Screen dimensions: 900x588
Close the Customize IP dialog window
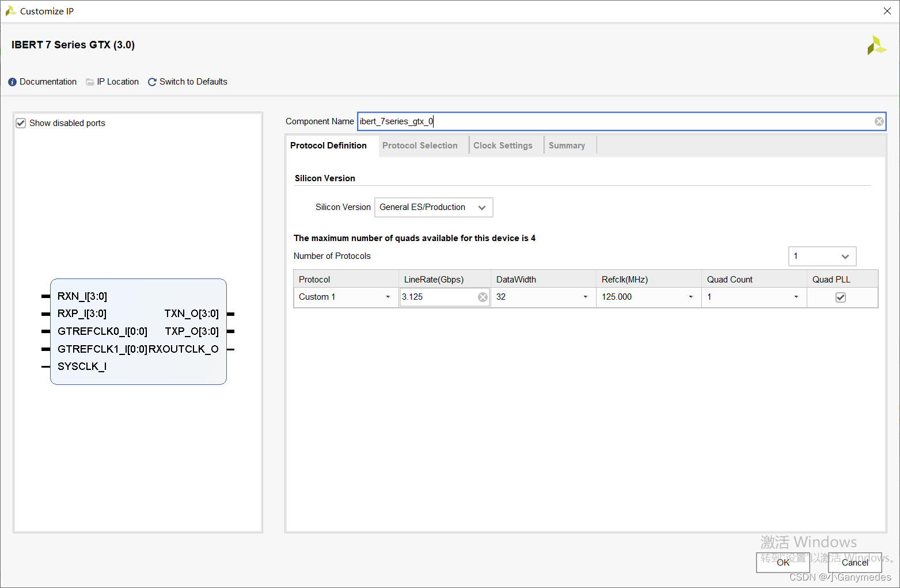[x=887, y=11]
